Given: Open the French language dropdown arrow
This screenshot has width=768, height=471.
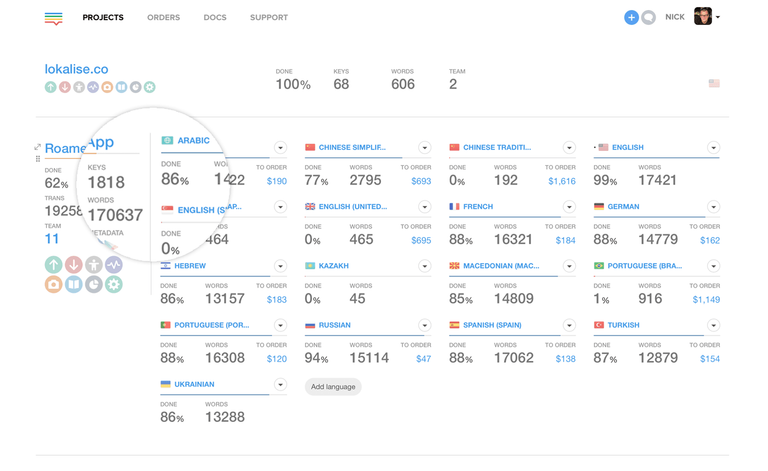Looking at the screenshot, I should tap(569, 207).
